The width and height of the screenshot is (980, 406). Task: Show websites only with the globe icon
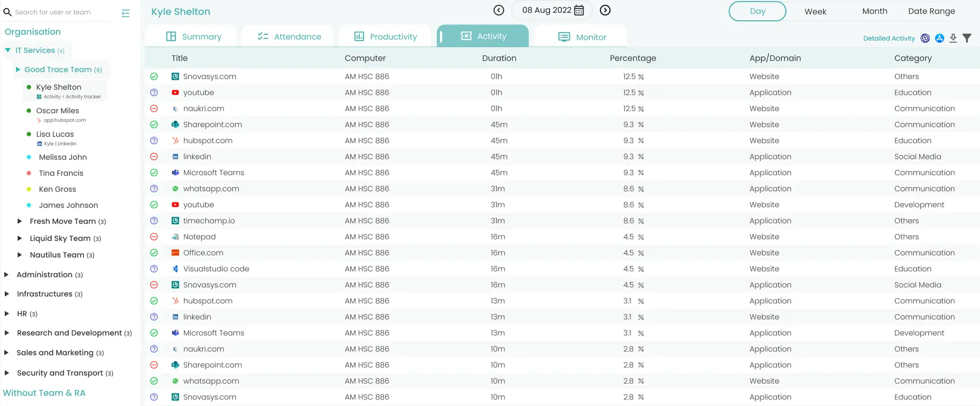point(925,38)
